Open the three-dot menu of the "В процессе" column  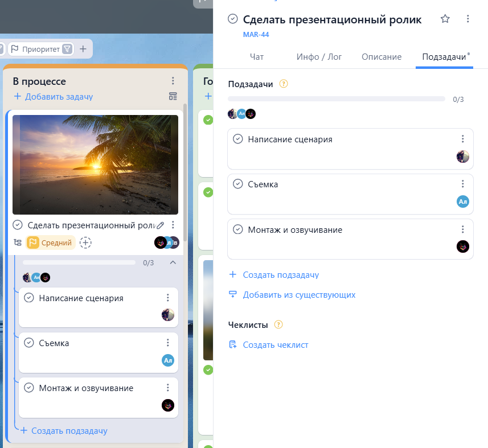coord(174,81)
